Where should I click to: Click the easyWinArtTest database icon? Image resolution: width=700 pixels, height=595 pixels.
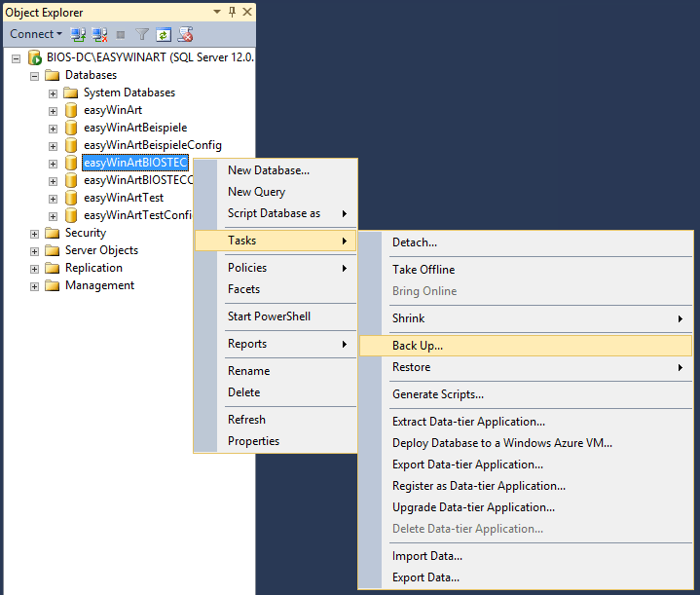pyautogui.click(x=70, y=198)
